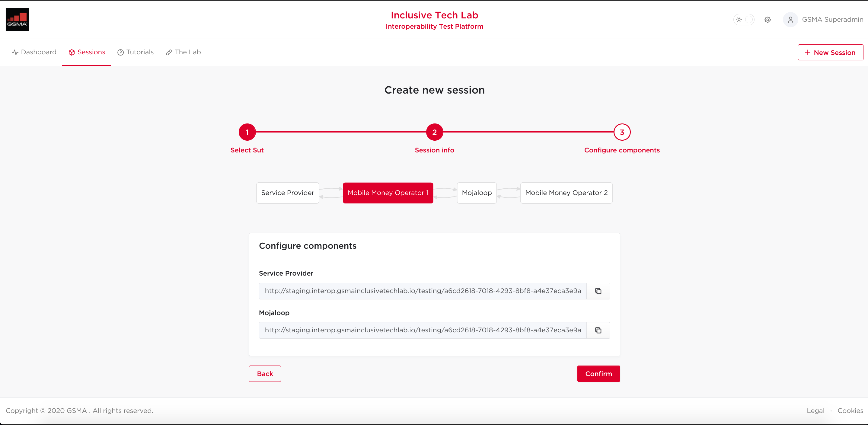Click the Interoperability Test Platform subtitle
This screenshot has height=425, width=868.
[x=434, y=26]
